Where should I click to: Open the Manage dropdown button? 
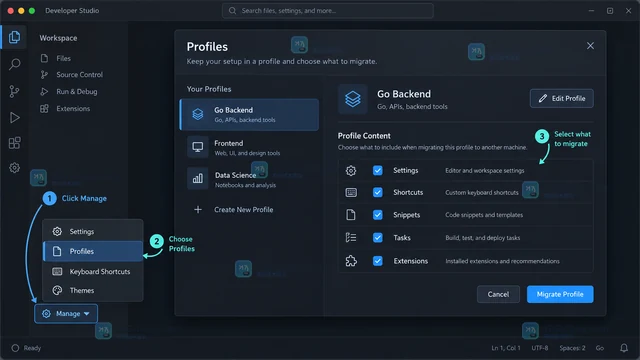tap(66, 313)
